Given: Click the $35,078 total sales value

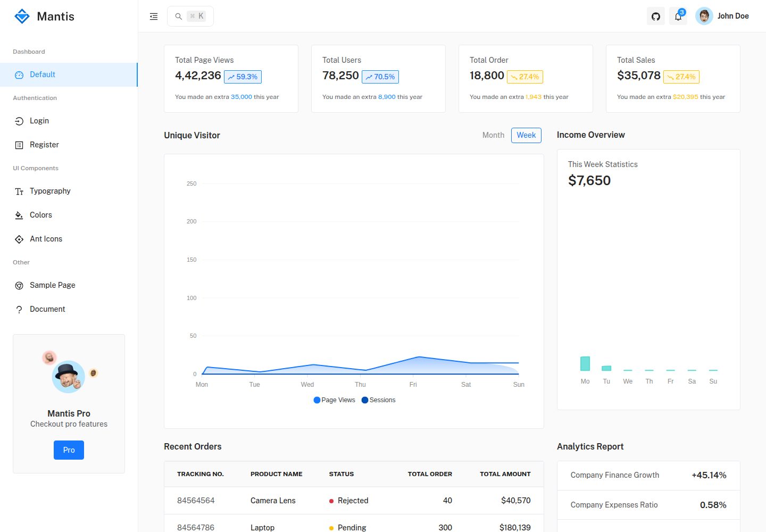Looking at the screenshot, I should point(639,76).
